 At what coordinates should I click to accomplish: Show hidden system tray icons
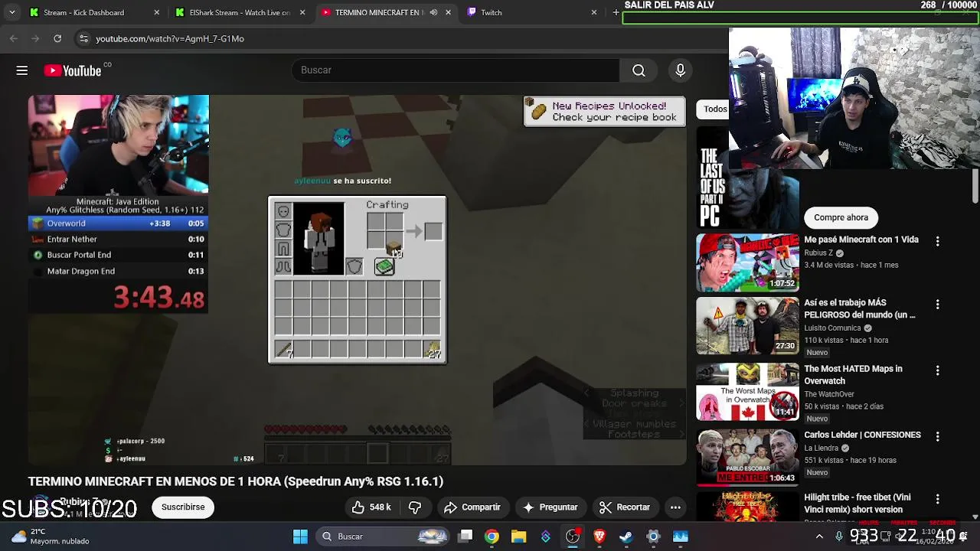tap(819, 536)
